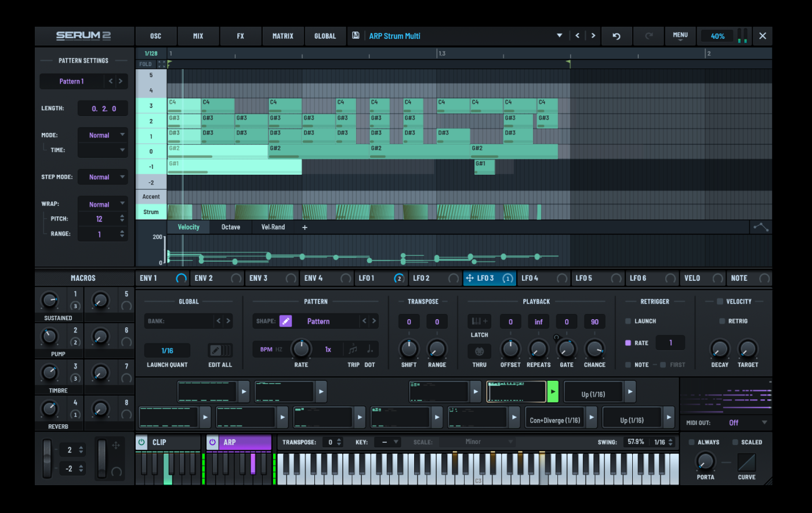Click the ENV 1 ring indicator
This screenshot has width=812, height=513.
click(x=181, y=279)
